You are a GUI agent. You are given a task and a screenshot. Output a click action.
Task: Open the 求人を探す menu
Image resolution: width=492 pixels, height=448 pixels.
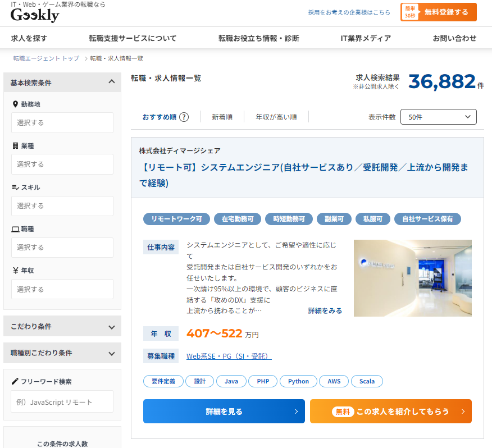pyautogui.click(x=29, y=38)
